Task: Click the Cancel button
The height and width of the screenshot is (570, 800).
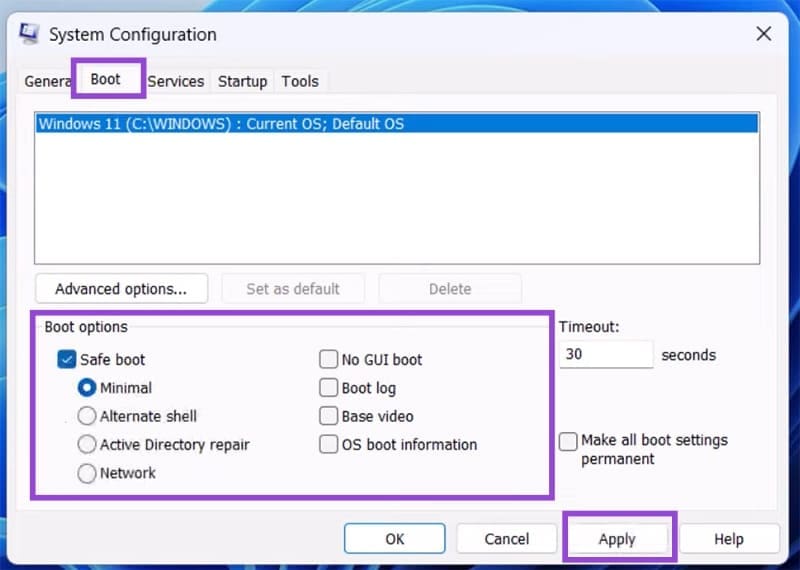Action: click(x=507, y=539)
